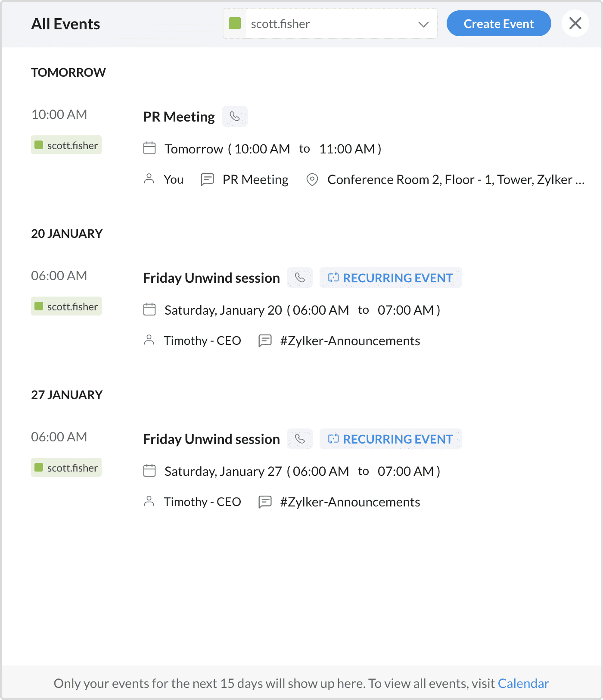Click scott.fisher tag under 10:00 AM
603x700 pixels.
point(66,145)
